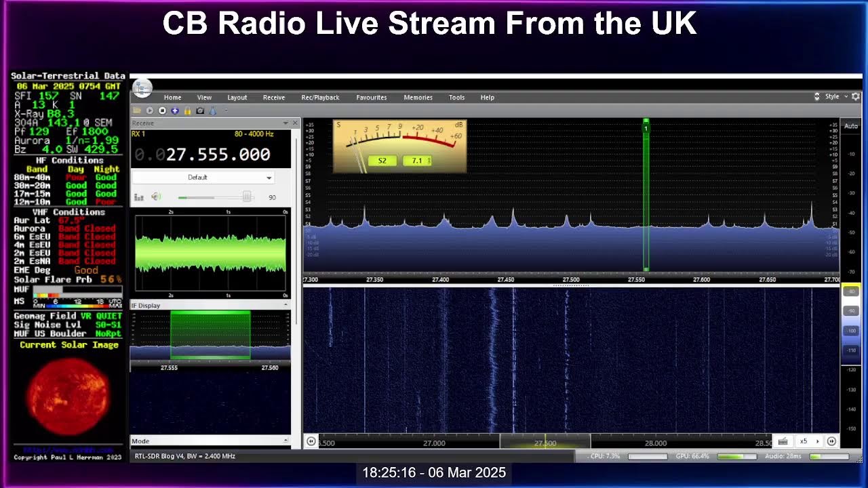Viewport: 868px width, 488px height.
Task: Open the Receive panel options arrow
Action: pos(284,123)
